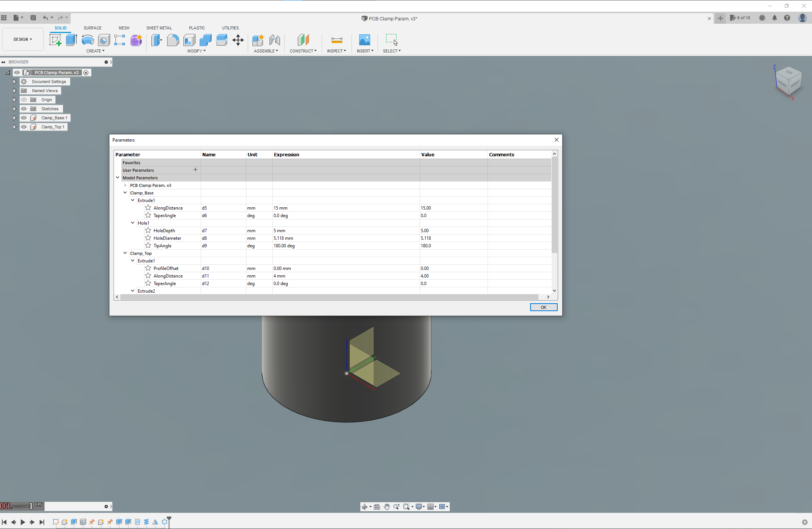Collapse the Clamp_Top parameter group
Viewport: 812px width, 529px height.
pyautogui.click(x=125, y=253)
